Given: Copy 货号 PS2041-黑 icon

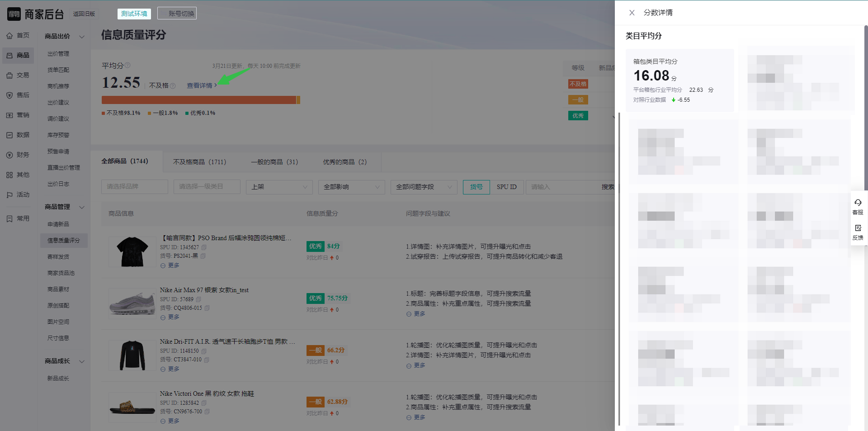Looking at the screenshot, I should (203, 256).
